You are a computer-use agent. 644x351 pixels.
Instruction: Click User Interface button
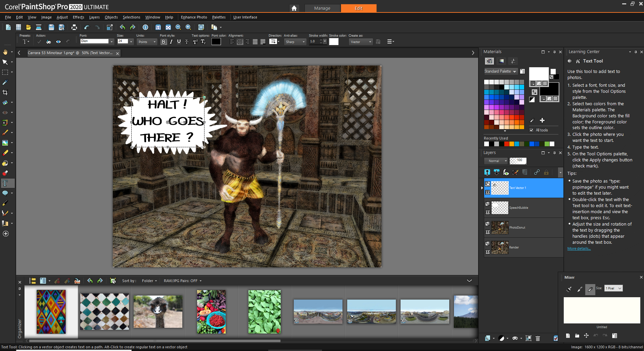pyautogui.click(x=245, y=17)
